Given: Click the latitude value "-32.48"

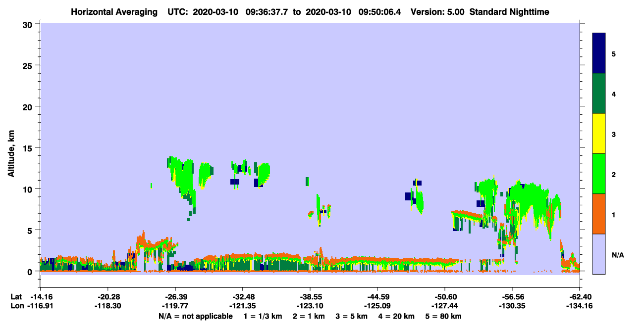Looking at the screenshot, I should [x=242, y=297].
